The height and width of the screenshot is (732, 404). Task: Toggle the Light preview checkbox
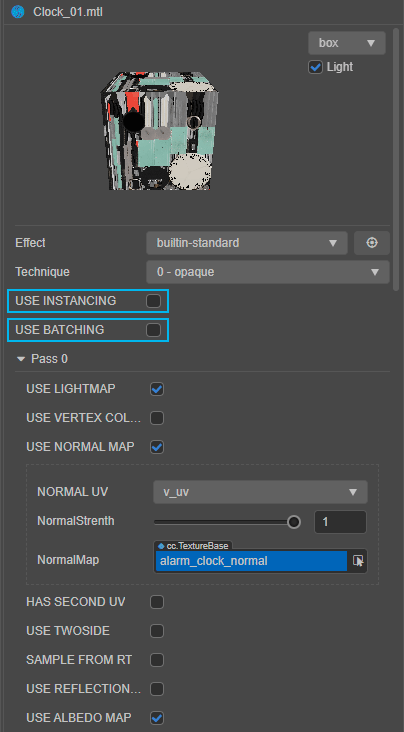(316, 67)
